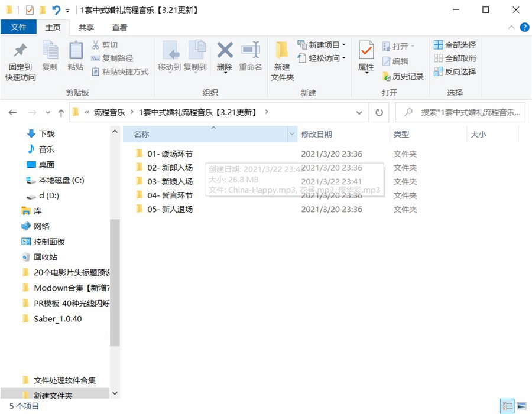Open History (历史记录)
The image size is (532, 414).
[x=403, y=76]
